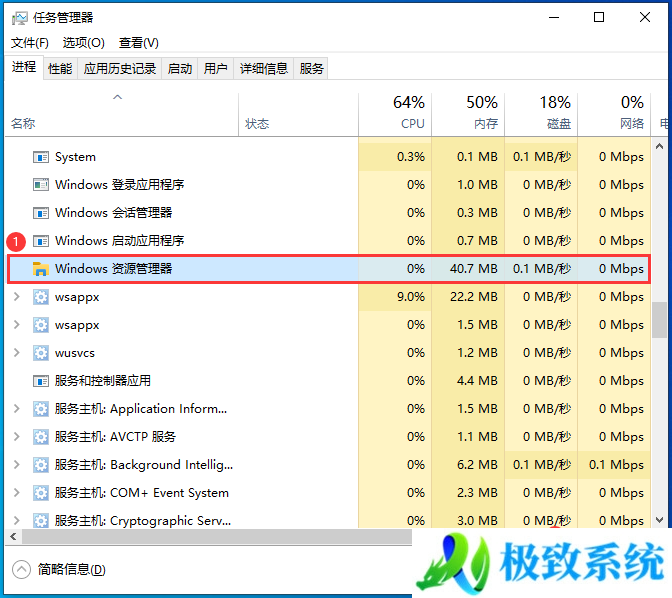Click the 简略信息 collapse arrow icon
The image size is (672, 598).
(x=21, y=570)
